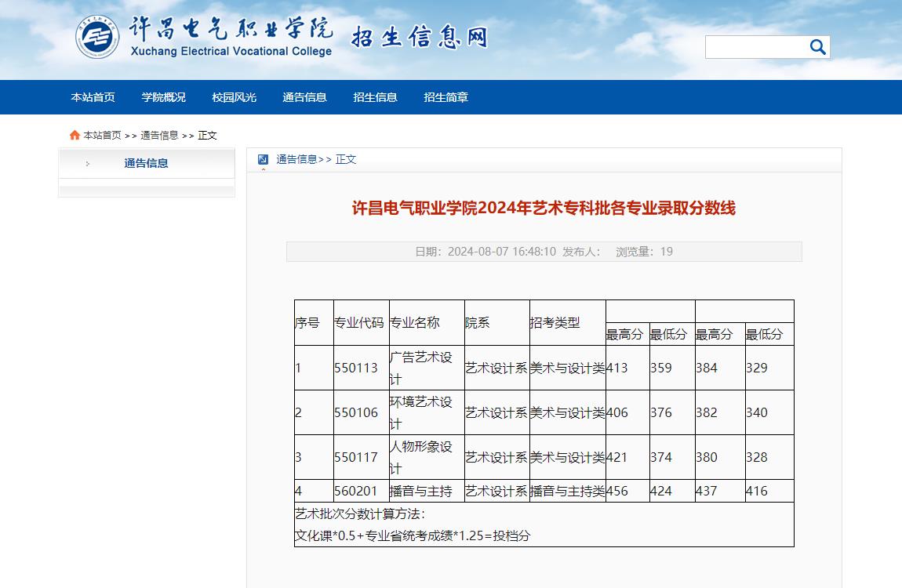Click 通告信息 link in article panel header
The height and width of the screenshot is (588, 902).
point(296,159)
